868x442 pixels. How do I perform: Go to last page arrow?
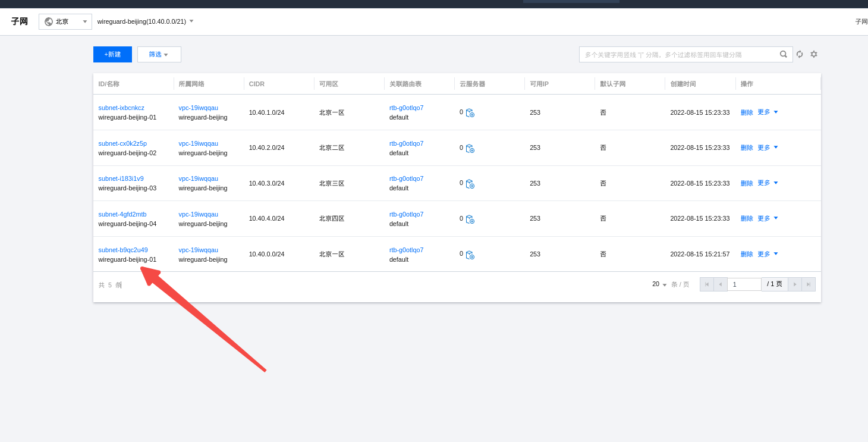[x=809, y=284]
